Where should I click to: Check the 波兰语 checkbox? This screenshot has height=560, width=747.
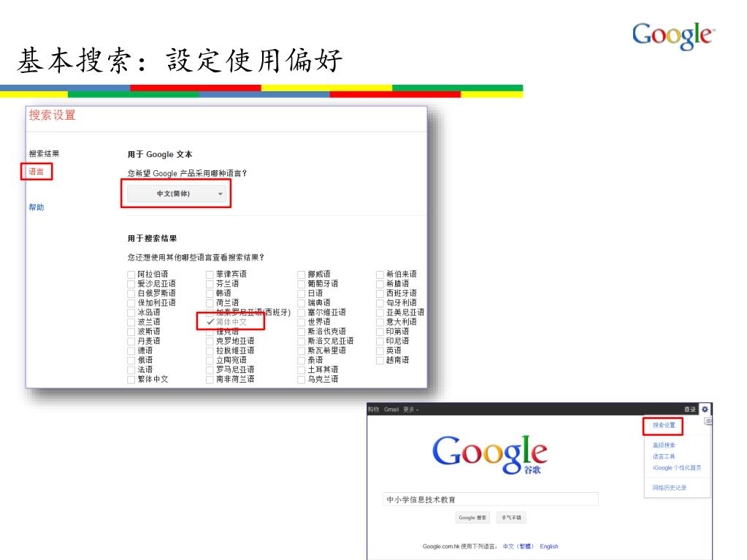(x=131, y=322)
